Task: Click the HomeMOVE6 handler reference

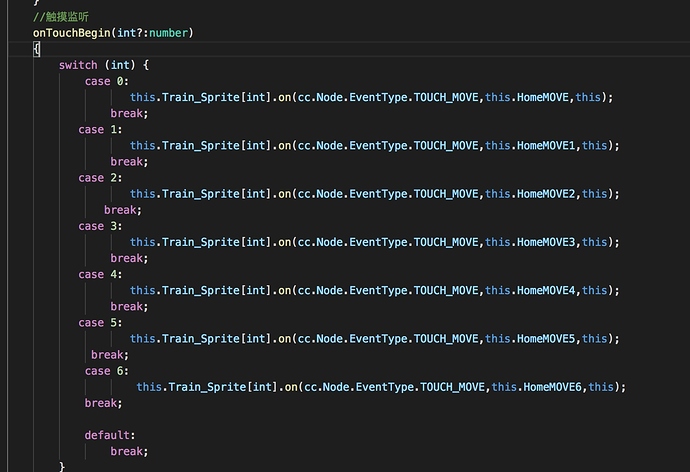Action: pyautogui.click(x=553, y=387)
